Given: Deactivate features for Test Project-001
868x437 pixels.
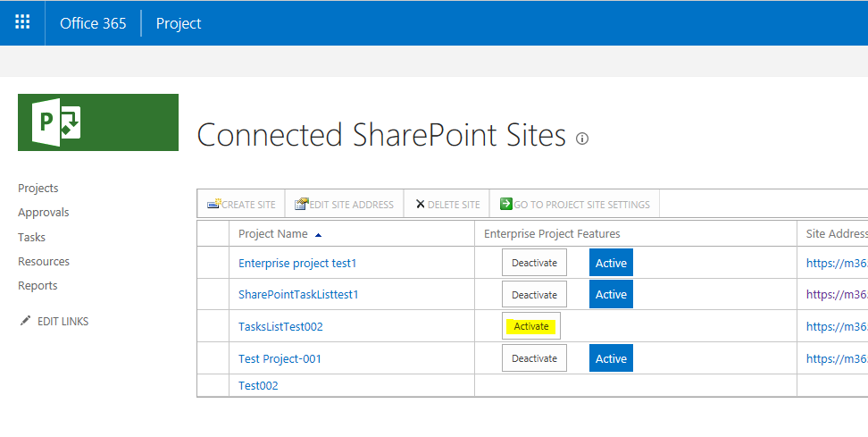Looking at the screenshot, I should [x=534, y=357].
